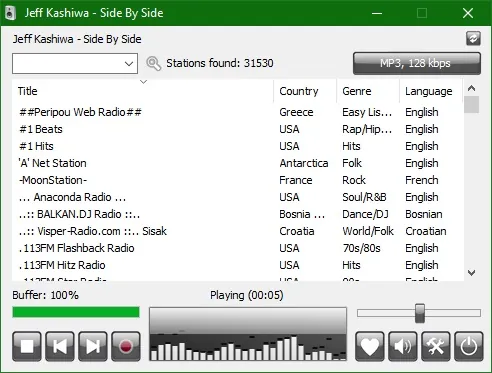The width and height of the screenshot is (492, 373).
Task: Click the Dance/DJ genre cell
Action: (x=365, y=214)
